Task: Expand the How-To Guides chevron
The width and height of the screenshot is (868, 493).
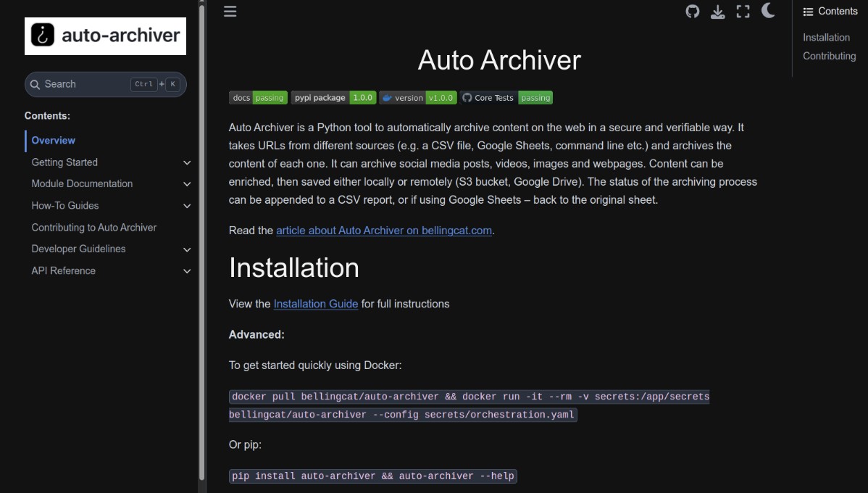Action: coord(187,206)
